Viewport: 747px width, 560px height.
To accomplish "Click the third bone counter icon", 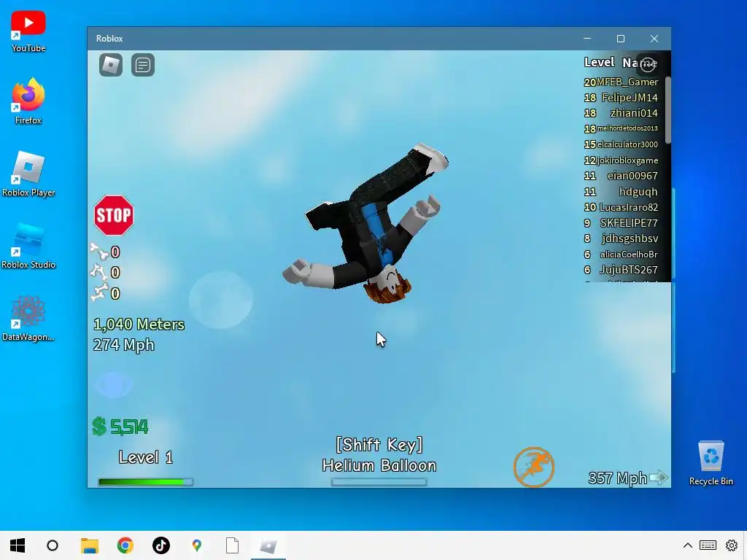I will 99,292.
